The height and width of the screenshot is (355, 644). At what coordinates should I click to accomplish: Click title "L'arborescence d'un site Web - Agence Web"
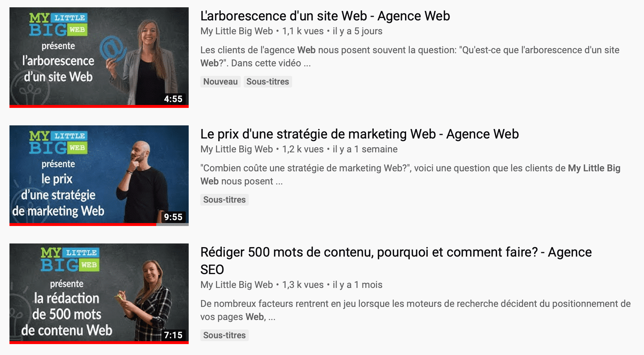(x=325, y=16)
